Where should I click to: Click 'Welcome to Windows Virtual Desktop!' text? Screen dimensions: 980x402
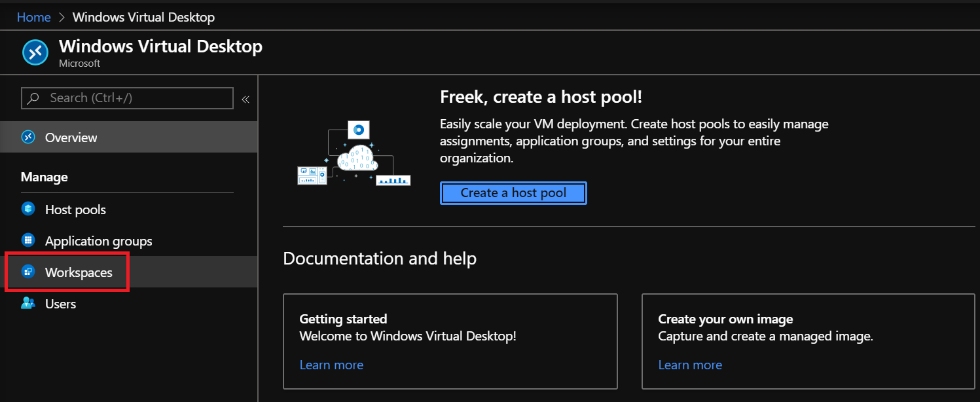point(408,337)
